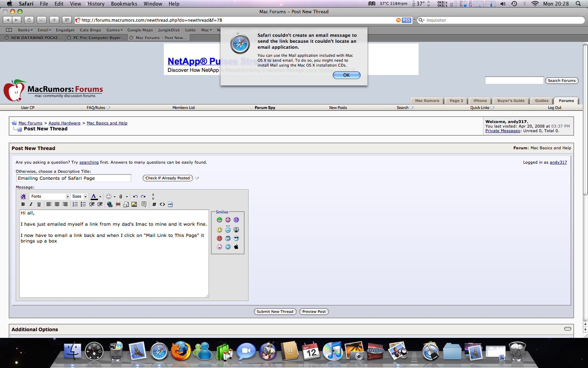Center-align the message text

click(57, 204)
